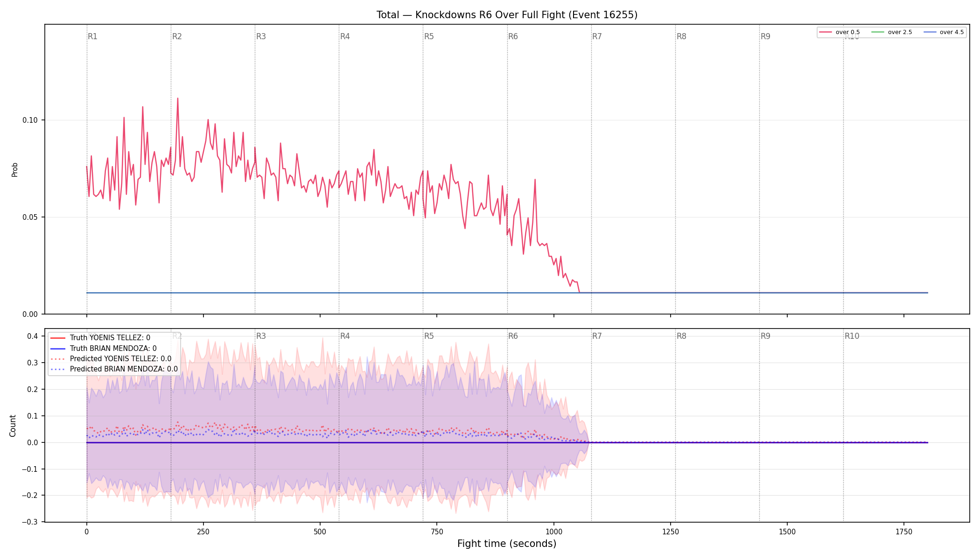Select 'Predicted YOENIS TELLEZ: 0.0' legend entry
The image size is (980, 560).
pyautogui.click(x=111, y=359)
